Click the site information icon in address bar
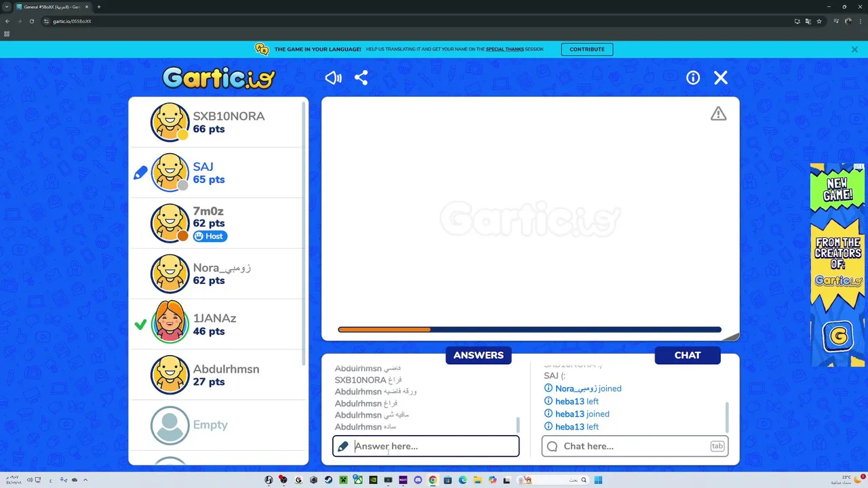This screenshot has height=488, width=868. coord(47,21)
